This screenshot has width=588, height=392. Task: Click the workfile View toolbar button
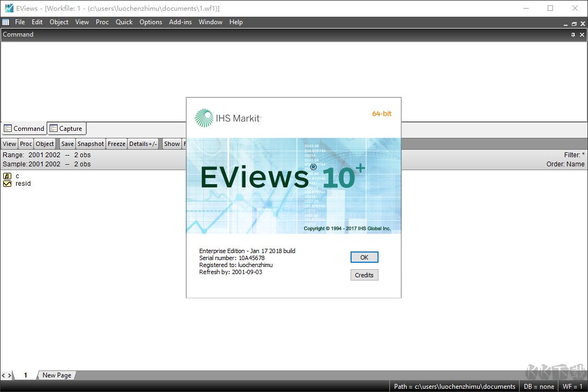[9, 144]
